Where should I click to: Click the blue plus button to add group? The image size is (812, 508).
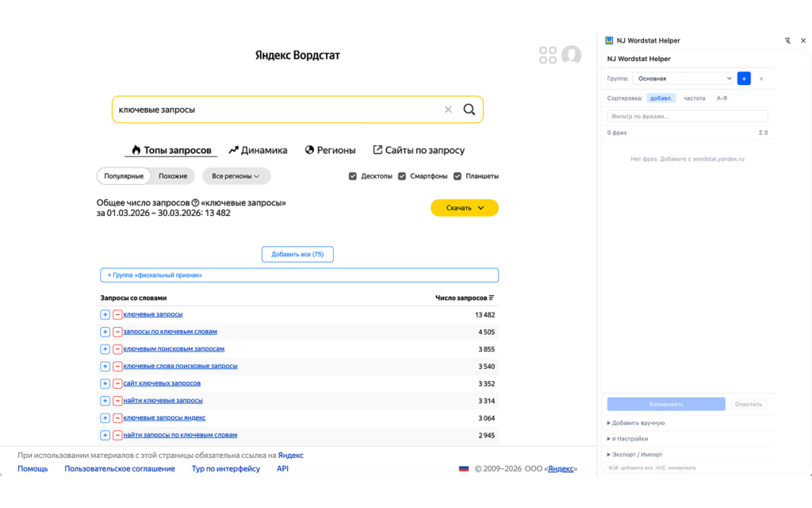(x=744, y=79)
